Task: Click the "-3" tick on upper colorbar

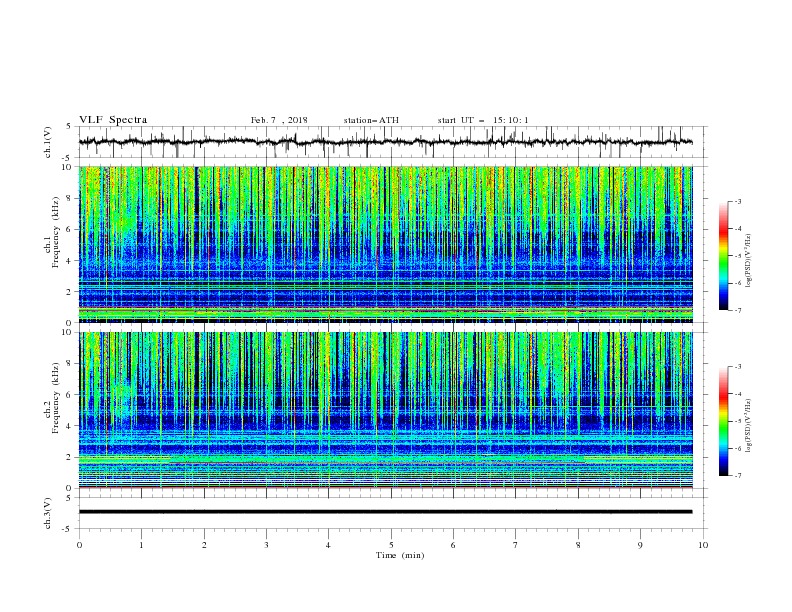Action: 737,201
